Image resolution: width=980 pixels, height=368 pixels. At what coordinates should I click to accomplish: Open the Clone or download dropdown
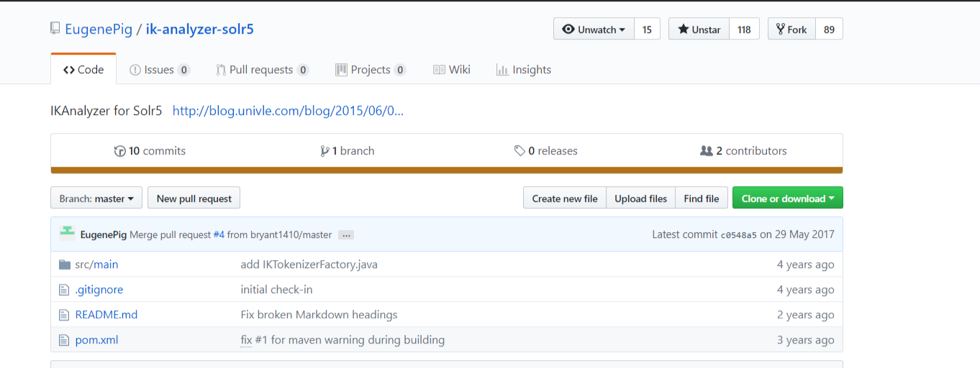(788, 198)
